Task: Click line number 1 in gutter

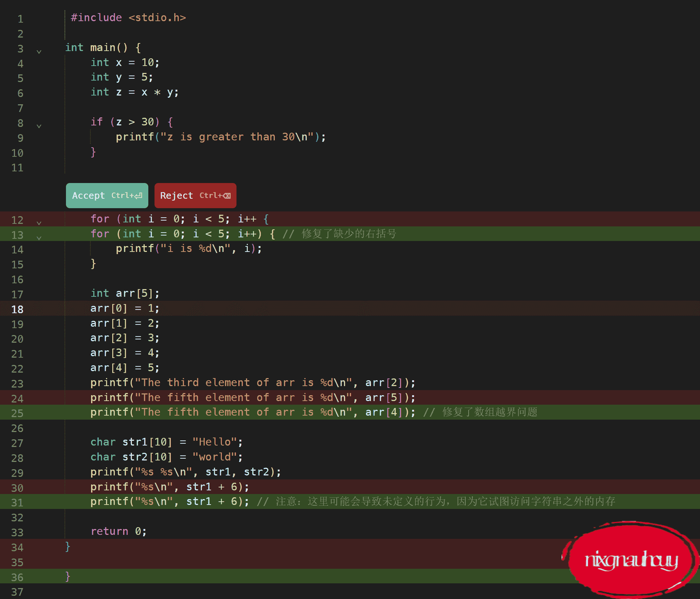Action: (20, 19)
